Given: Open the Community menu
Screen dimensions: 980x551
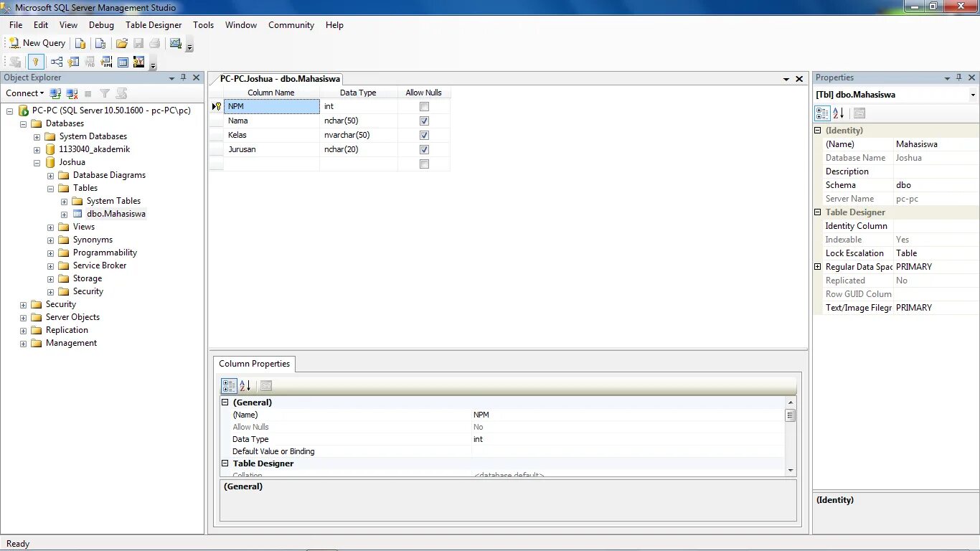Looking at the screenshot, I should [291, 25].
